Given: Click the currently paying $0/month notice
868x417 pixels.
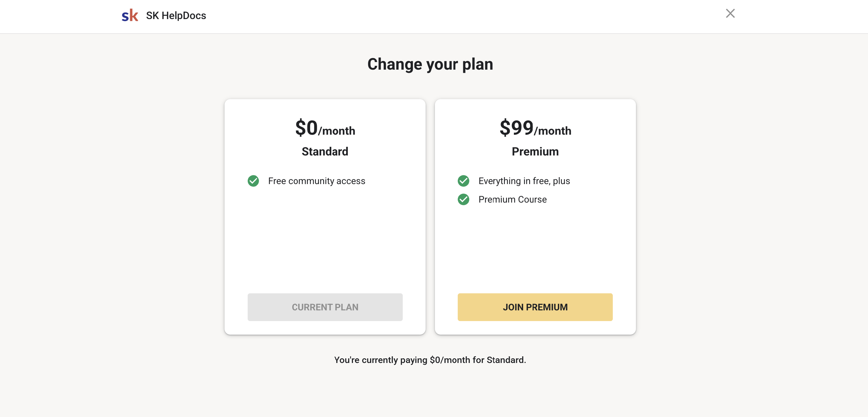Looking at the screenshot, I should tap(430, 360).
